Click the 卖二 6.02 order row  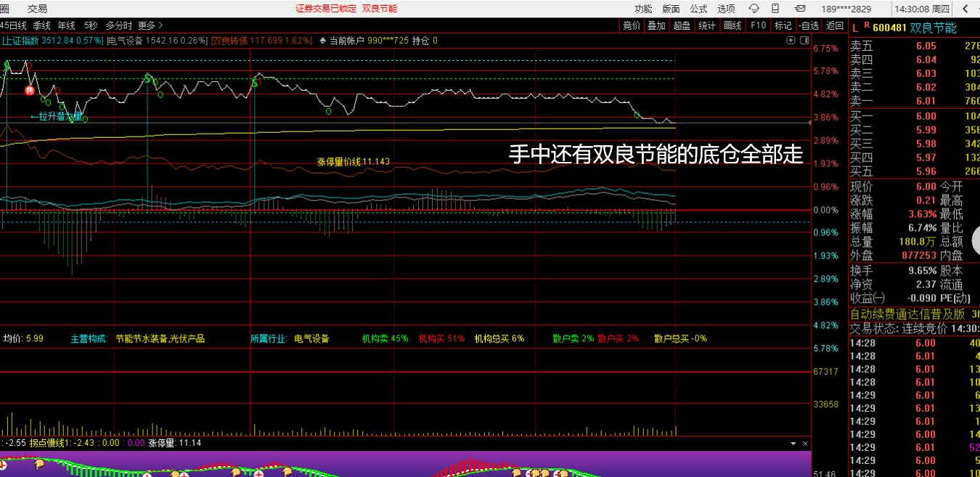tap(915, 87)
